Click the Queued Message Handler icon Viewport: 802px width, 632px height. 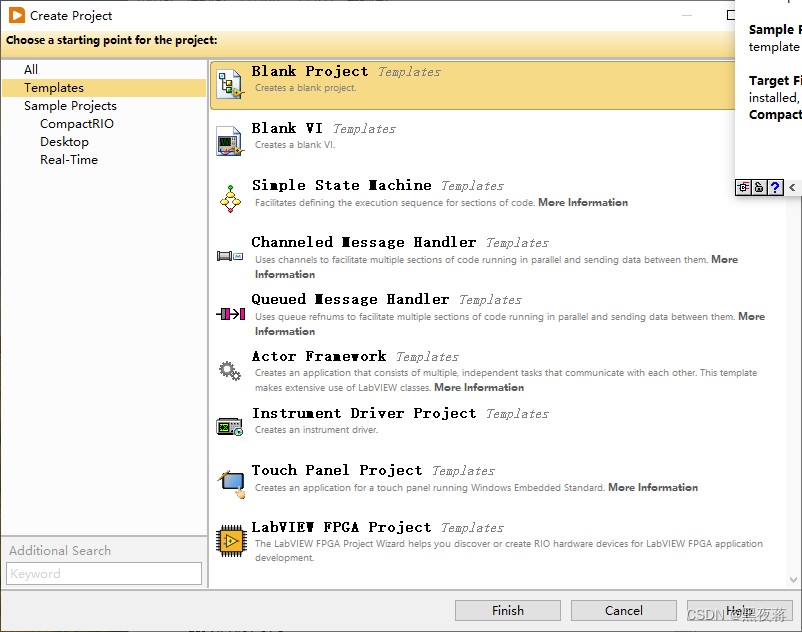coord(231,313)
